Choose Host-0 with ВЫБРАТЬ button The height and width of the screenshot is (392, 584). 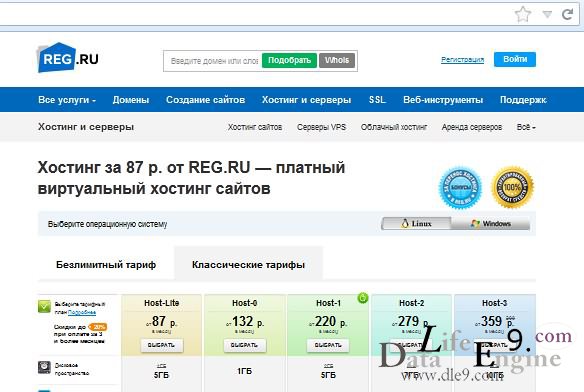245,345
